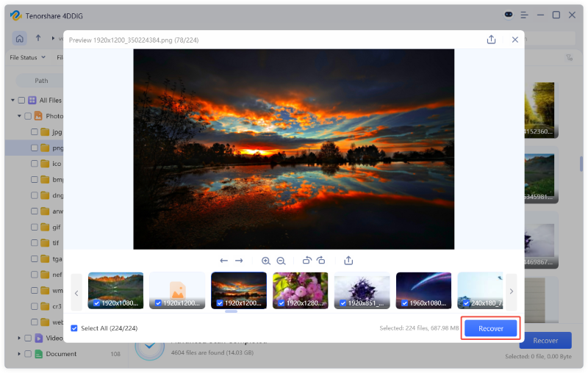Click the highlighted Recover button in preview

(x=491, y=328)
